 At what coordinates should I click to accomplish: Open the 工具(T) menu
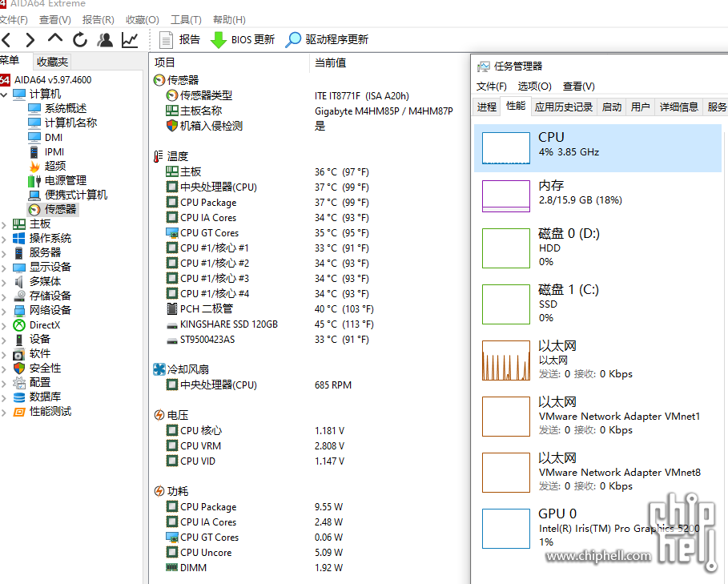(x=186, y=20)
